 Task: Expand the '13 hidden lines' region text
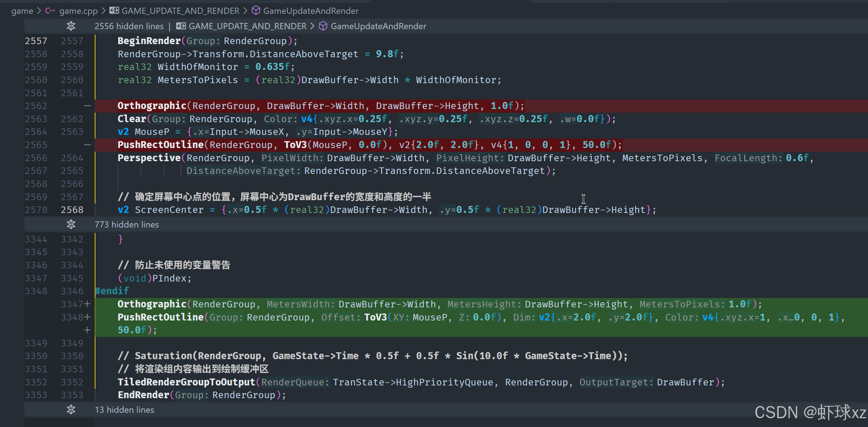pos(124,409)
